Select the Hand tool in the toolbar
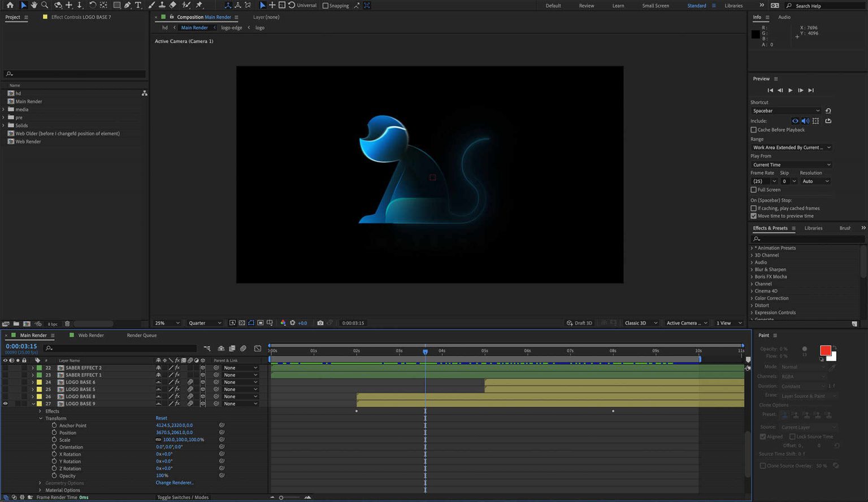868x502 pixels. click(33, 5)
